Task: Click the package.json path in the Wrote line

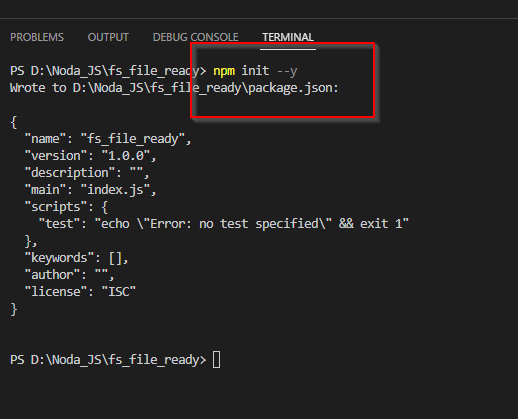Action: pos(206,88)
